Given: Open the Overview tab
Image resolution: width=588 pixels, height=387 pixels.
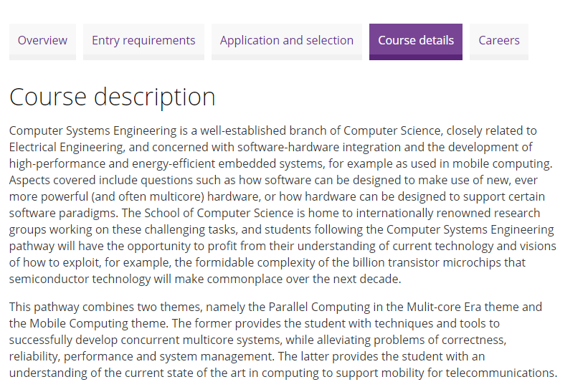Looking at the screenshot, I should click(42, 41).
